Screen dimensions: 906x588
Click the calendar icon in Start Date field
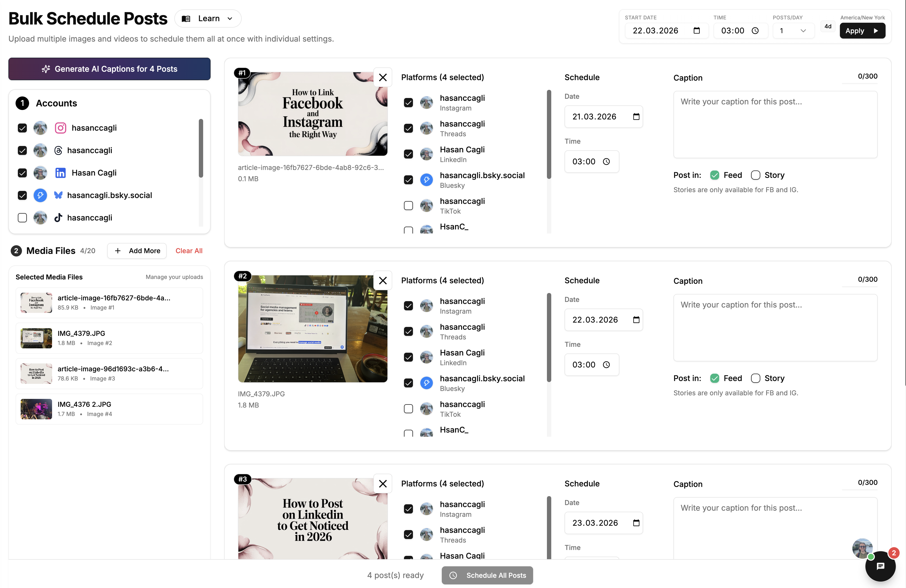click(x=696, y=31)
